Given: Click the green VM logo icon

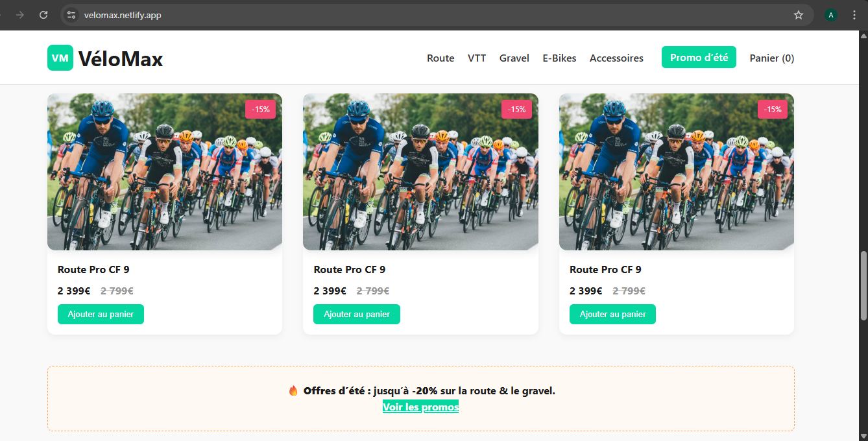Looking at the screenshot, I should pyautogui.click(x=60, y=58).
